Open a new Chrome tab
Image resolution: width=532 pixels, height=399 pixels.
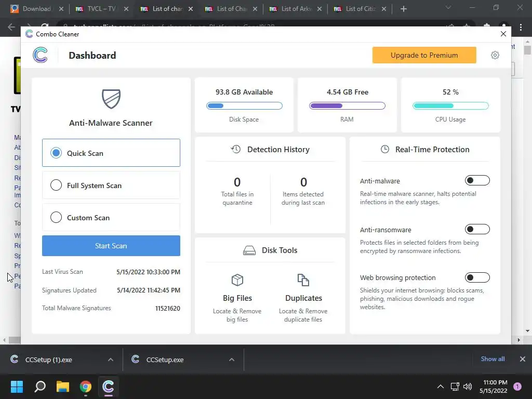[x=403, y=9]
